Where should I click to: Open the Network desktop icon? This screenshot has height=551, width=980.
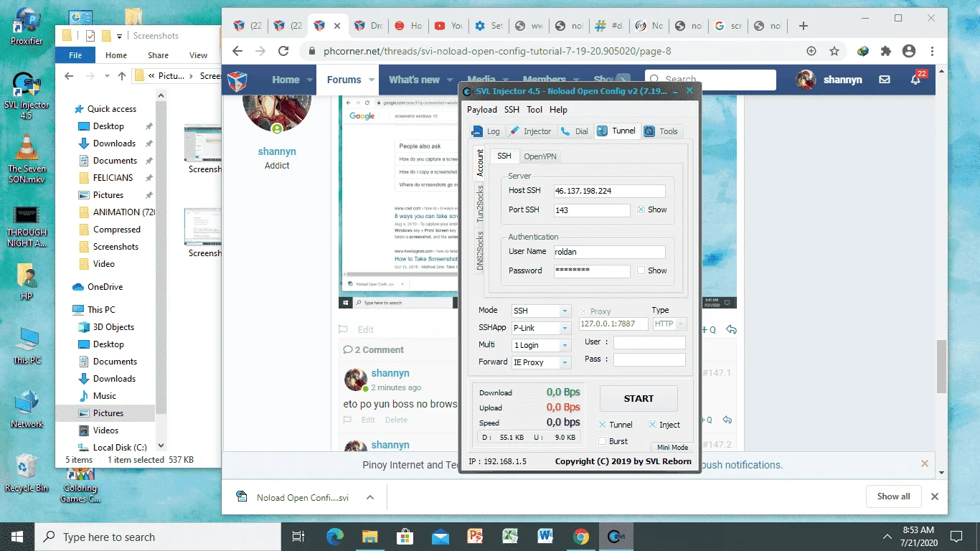coord(27,409)
